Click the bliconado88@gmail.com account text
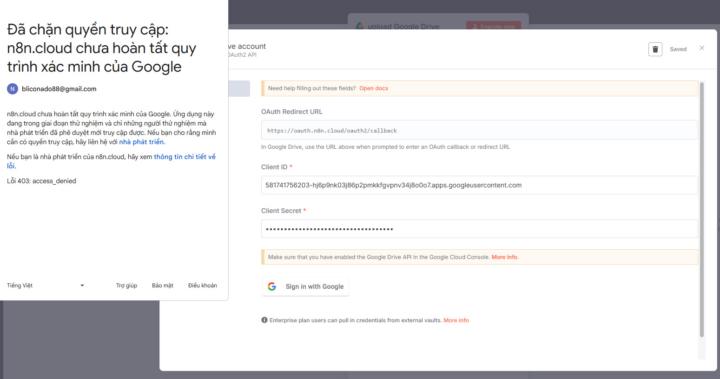Image resolution: width=720 pixels, height=379 pixels. 59,89
